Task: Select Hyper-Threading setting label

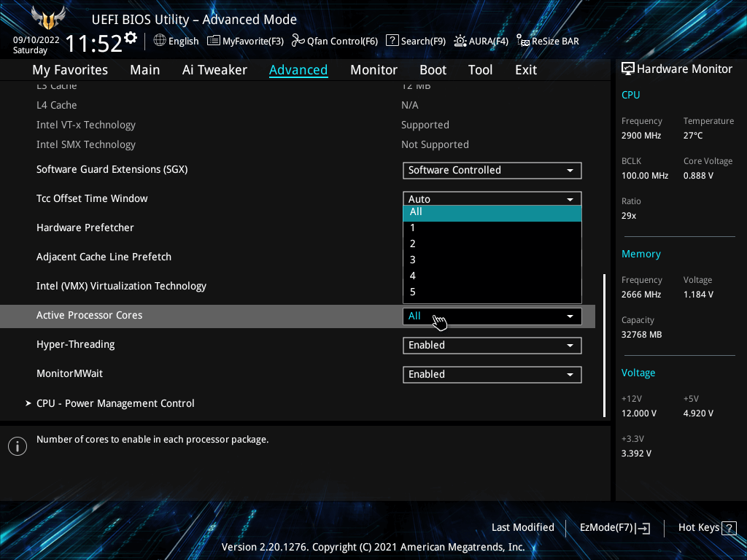Action: tap(75, 345)
